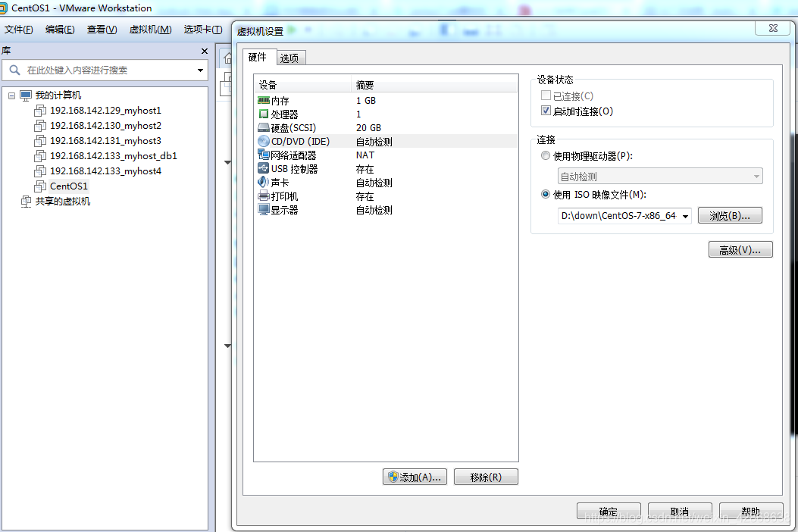Click the 我的计算机 computer icon
Screen dimensions: 798x532
pos(26,95)
